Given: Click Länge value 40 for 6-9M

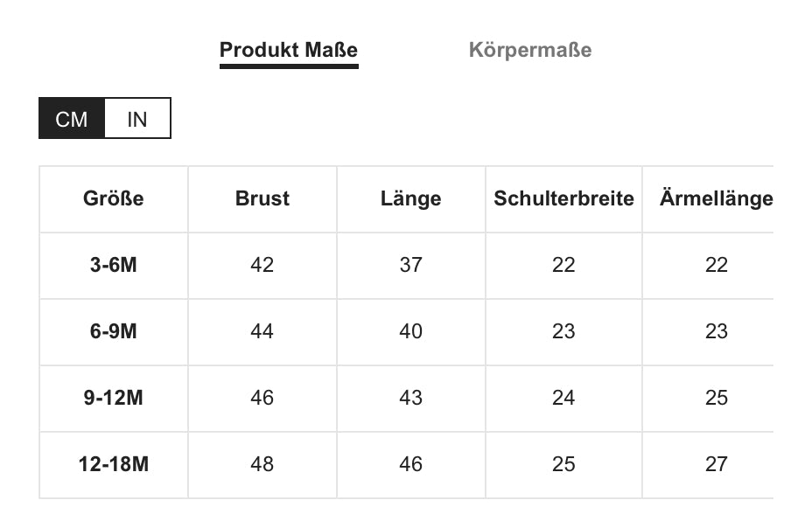Looking at the screenshot, I should (x=410, y=331).
